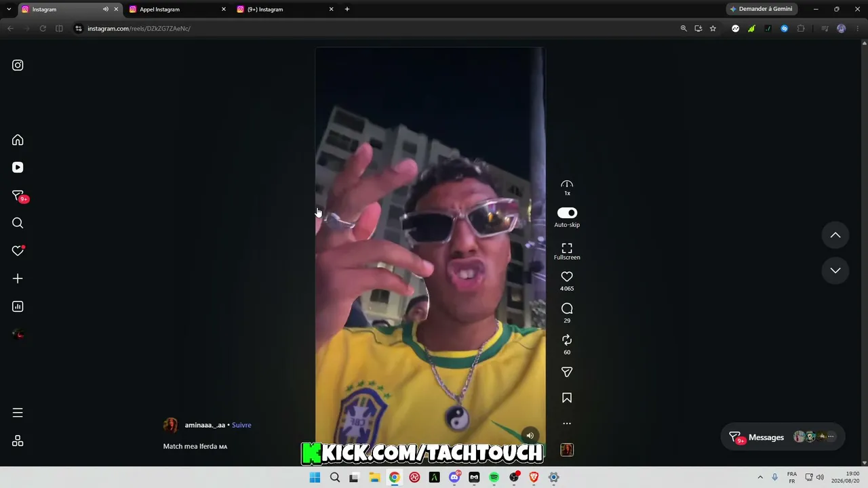Open the media controls button in toolbar
The image size is (868, 488).
825,28
